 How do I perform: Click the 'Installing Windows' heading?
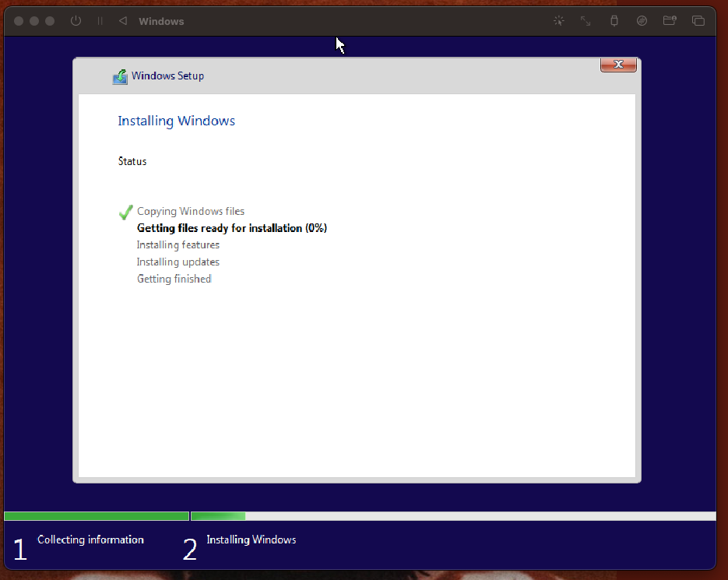tap(177, 121)
